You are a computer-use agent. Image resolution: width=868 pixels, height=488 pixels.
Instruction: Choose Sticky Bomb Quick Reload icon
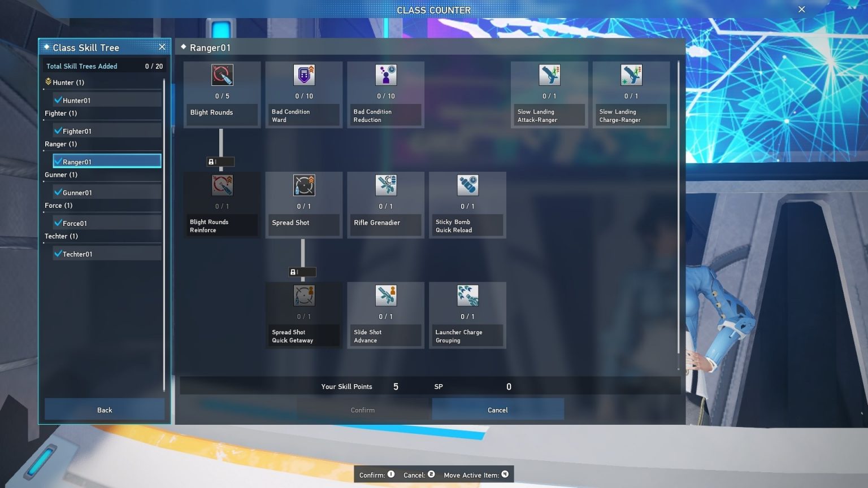click(x=467, y=185)
